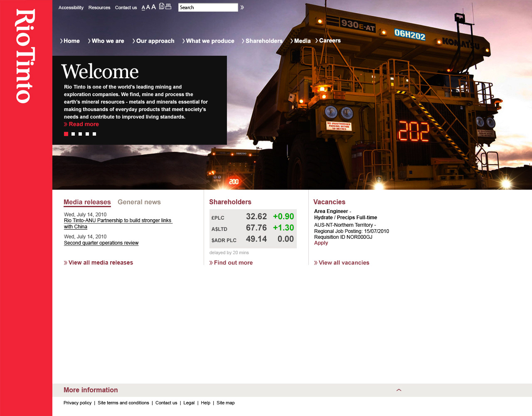Click the text-only page version icon

pyautogui.click(x=162, y=6)
